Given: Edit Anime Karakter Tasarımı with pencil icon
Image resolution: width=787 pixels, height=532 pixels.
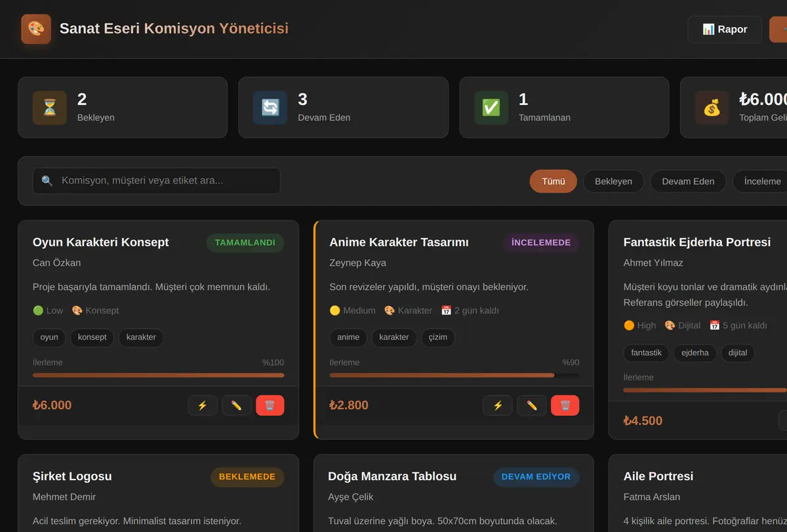Looking at the screenshot, I should point(532,405).
